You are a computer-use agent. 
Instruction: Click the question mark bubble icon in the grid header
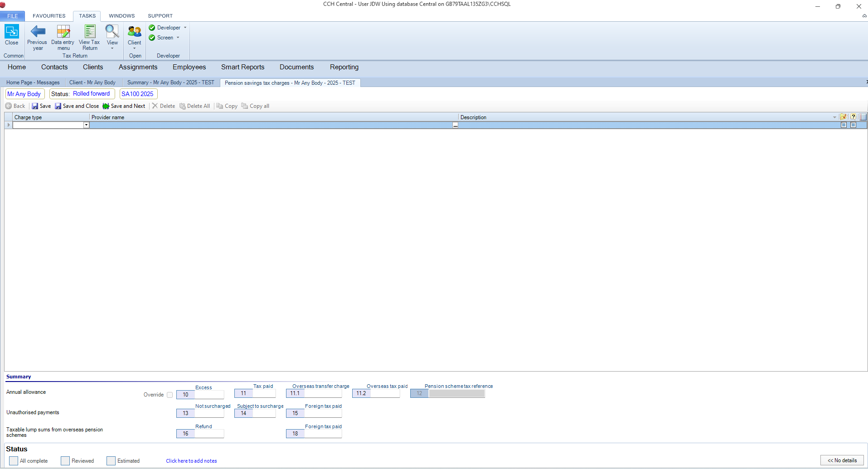click(x=853, y=117)
